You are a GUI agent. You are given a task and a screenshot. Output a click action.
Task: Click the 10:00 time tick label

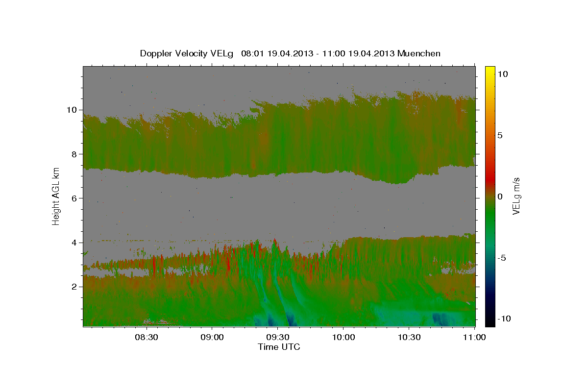(343, 337)
